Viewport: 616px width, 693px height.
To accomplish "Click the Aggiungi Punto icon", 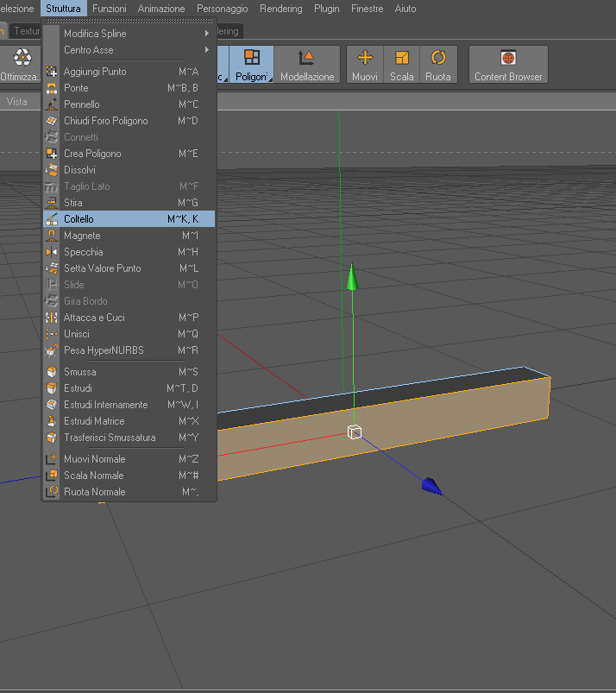I will click(52, 72).
